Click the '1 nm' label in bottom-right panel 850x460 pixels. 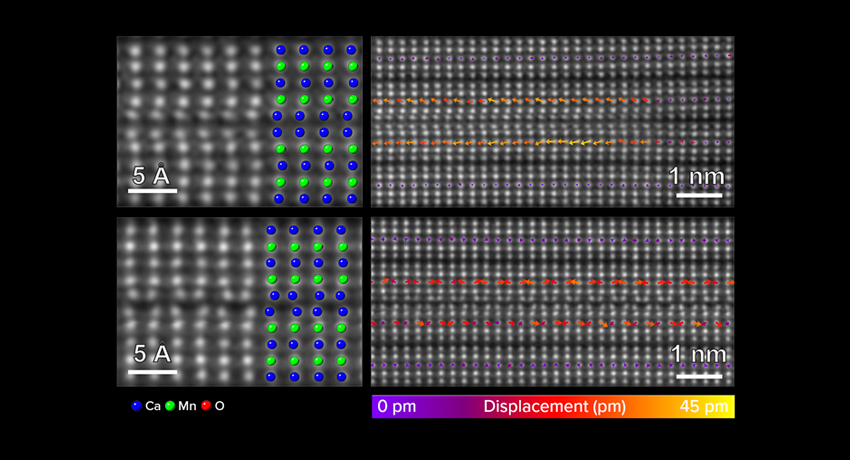pos(698,354)
